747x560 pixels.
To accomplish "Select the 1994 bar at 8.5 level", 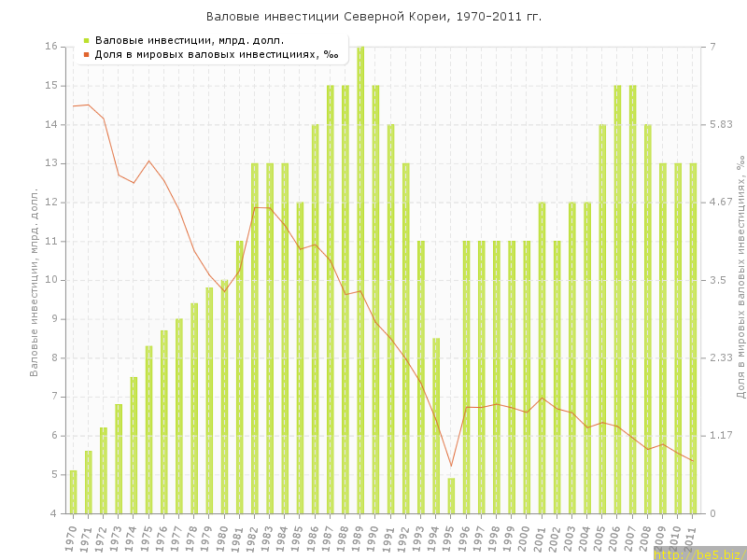I will [436, 426].
